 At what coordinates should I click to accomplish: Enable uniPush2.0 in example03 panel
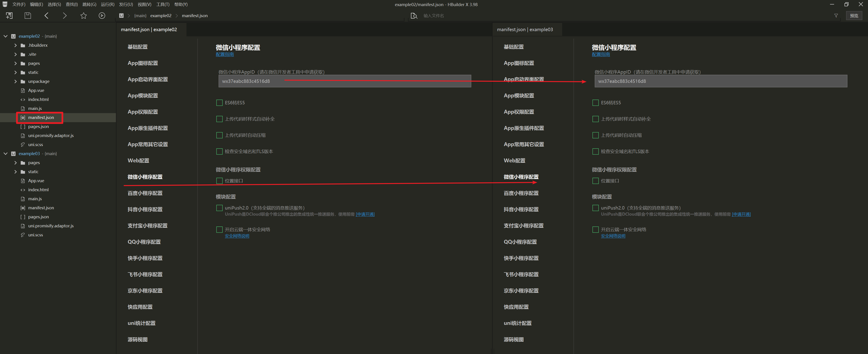(595, 208)
